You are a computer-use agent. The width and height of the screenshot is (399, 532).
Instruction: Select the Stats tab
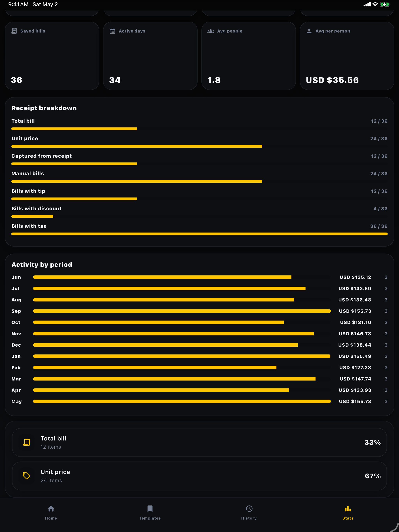(x=348, y=513)
